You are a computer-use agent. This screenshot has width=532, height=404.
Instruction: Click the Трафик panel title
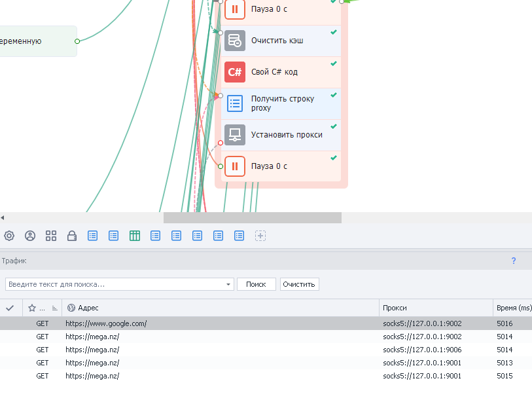click(x=14, y=261)
